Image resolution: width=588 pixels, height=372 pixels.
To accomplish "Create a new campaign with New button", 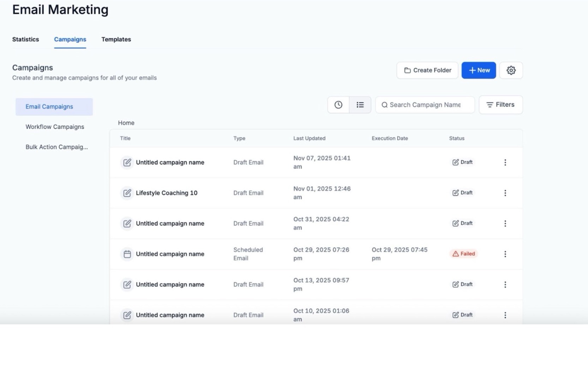I will point(479,70).
